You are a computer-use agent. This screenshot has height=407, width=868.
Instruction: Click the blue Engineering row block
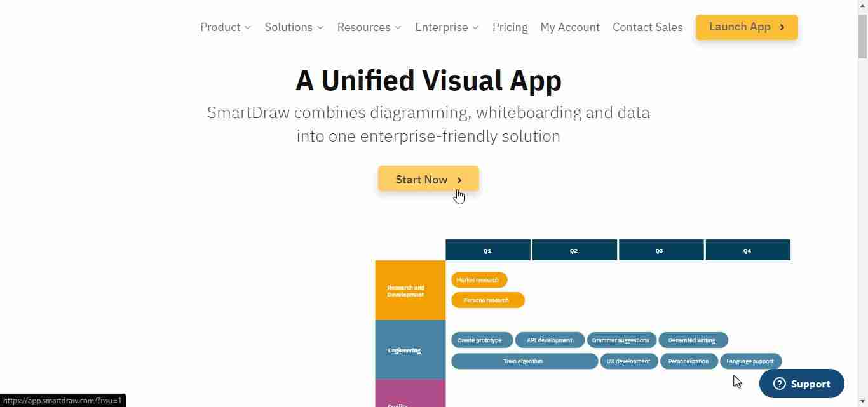pos(410,350)
